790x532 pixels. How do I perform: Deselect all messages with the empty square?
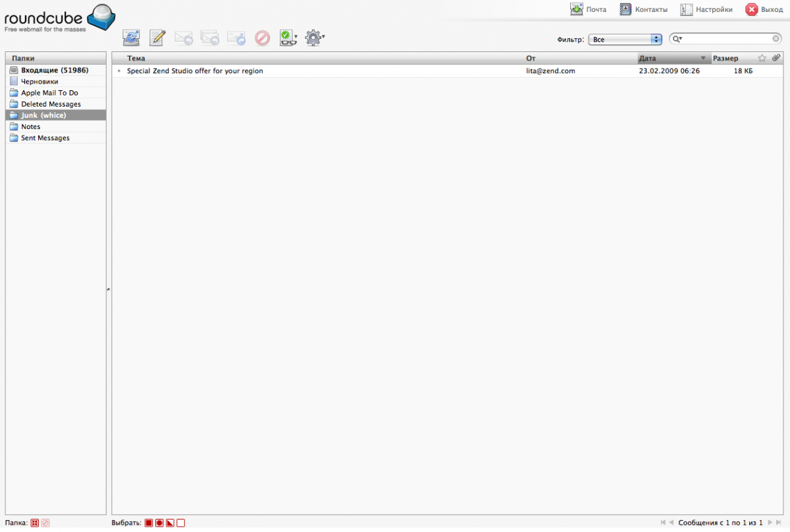click(x=180, y=523)
